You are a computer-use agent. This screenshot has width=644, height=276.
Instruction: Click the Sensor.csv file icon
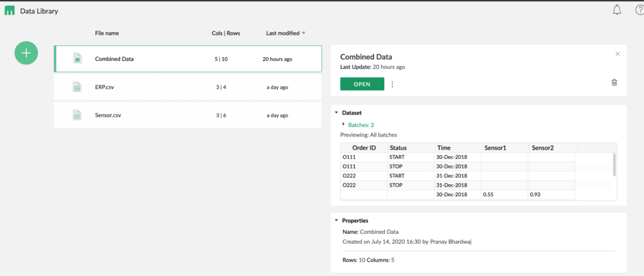[77, 116]
